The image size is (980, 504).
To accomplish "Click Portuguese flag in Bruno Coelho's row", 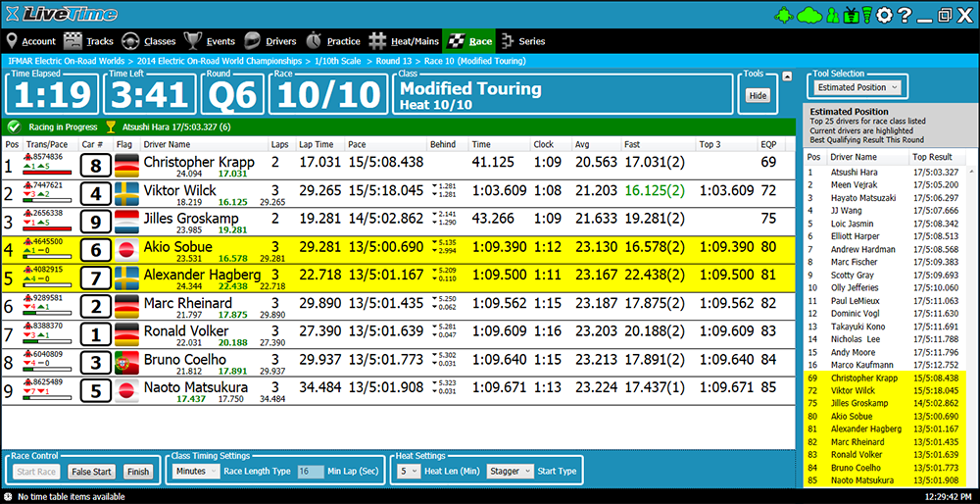I will [x=125, y=363].
